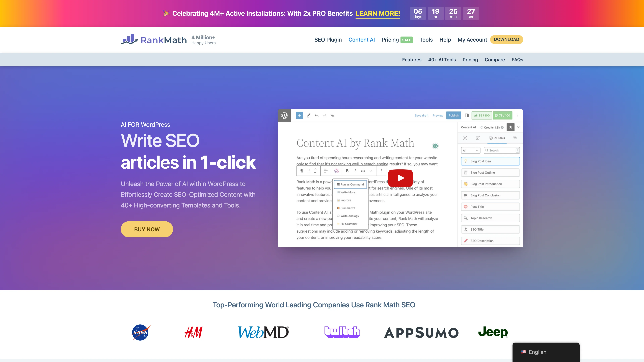Open the block toolbar three-dot options
Screen dimensions: 644x362
coord(382,171)
